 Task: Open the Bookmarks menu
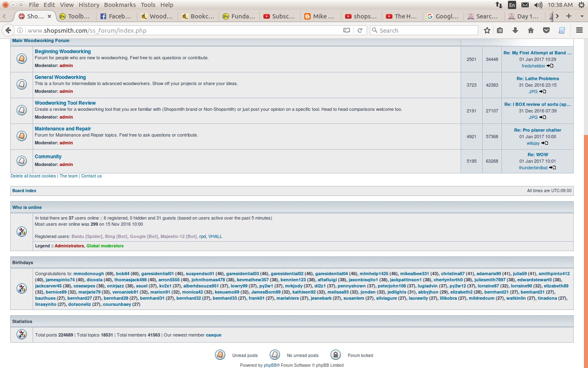pos(120,5)
